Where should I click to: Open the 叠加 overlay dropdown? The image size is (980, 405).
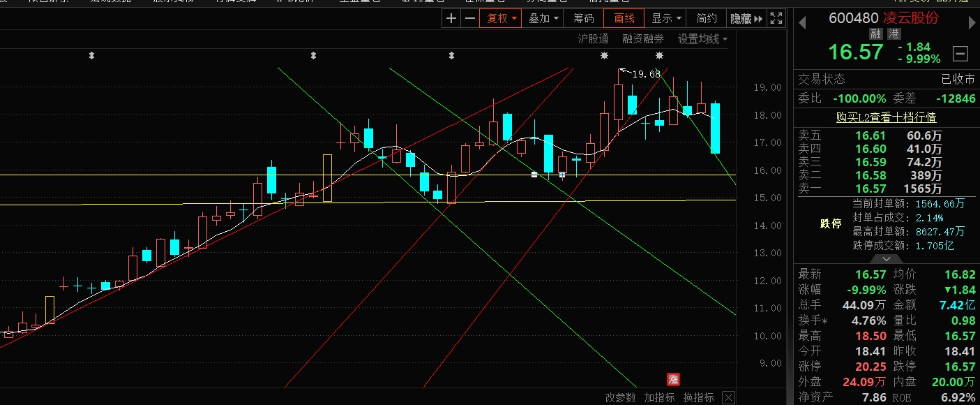coord(543,19)
